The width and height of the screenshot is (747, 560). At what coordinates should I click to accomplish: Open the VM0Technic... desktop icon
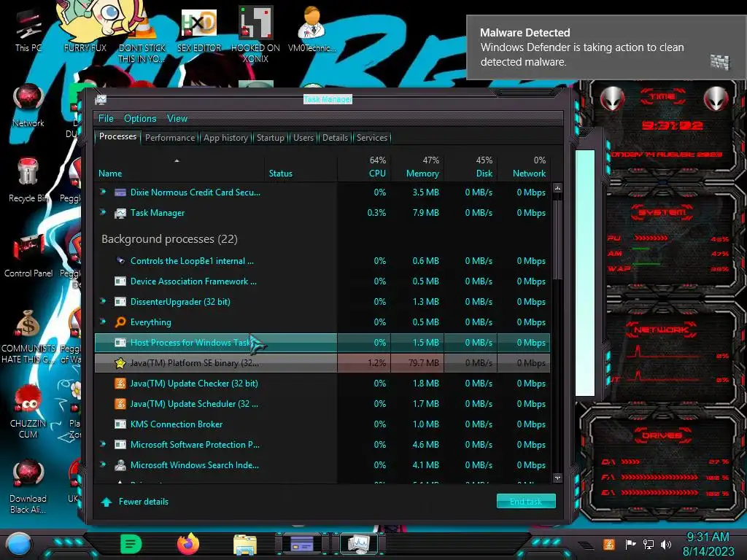pyautogui.click(x=312, y=29)
